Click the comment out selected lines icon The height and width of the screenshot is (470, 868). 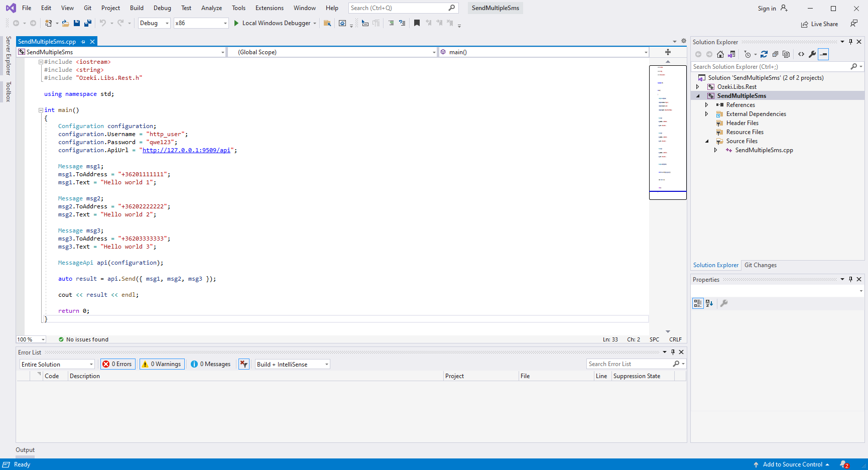(391, 23)
